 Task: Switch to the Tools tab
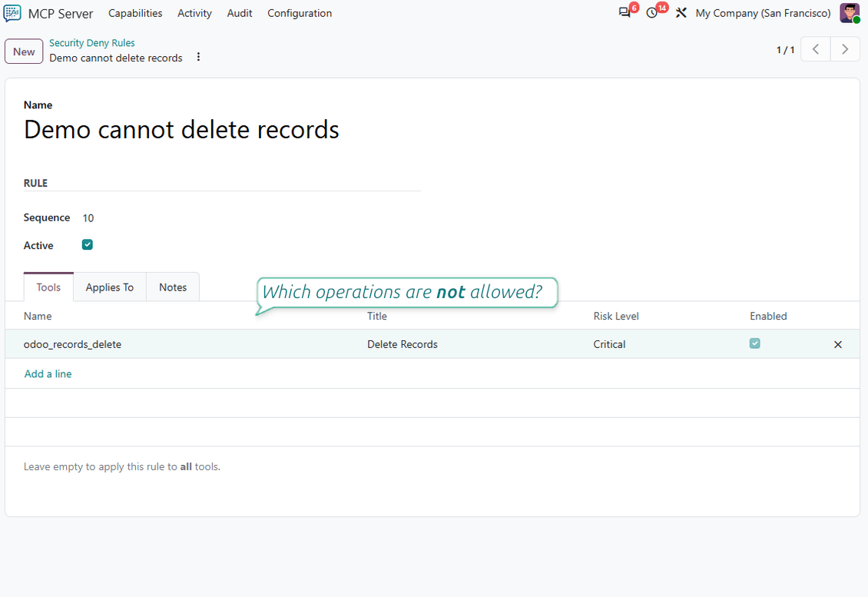[x=48, y=287]
